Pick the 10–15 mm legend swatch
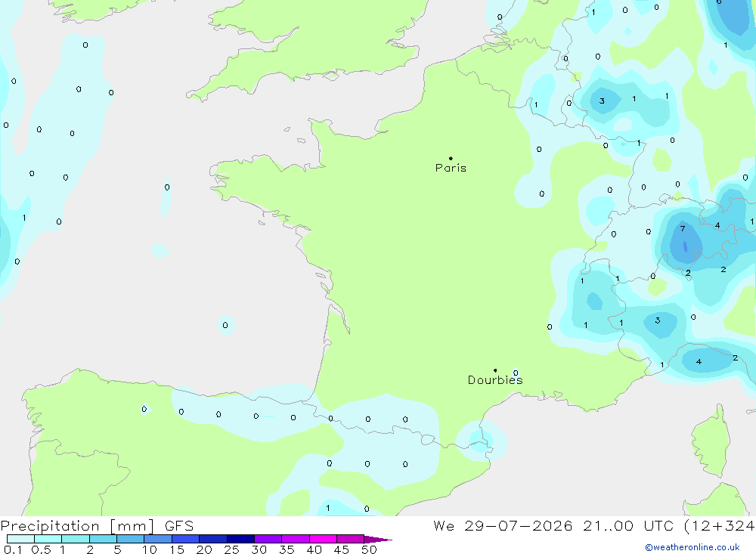This screenshot has width=756, height=554. coord(158,539)
